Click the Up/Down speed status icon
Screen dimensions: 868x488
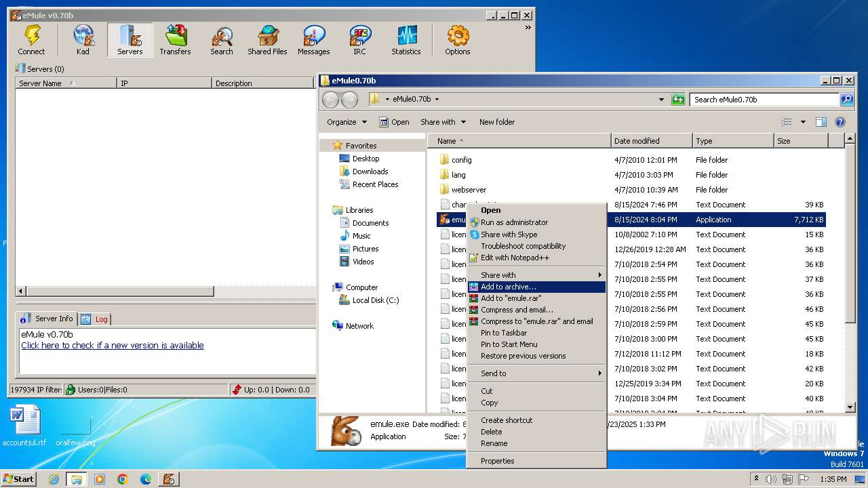tap(236, 390)
